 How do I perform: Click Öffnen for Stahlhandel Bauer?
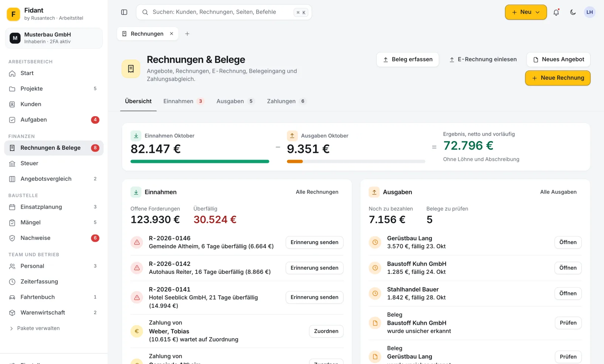568,293
